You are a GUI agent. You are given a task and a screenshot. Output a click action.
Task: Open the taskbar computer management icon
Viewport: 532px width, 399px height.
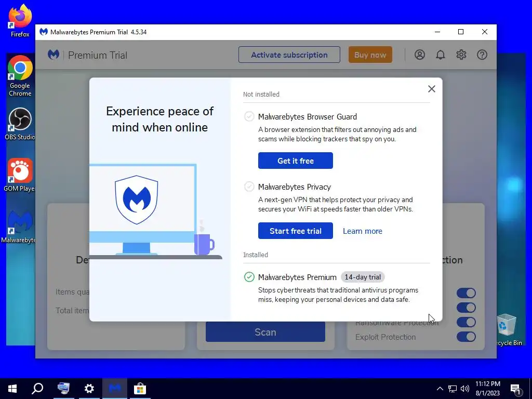click(x=63, y=389)
